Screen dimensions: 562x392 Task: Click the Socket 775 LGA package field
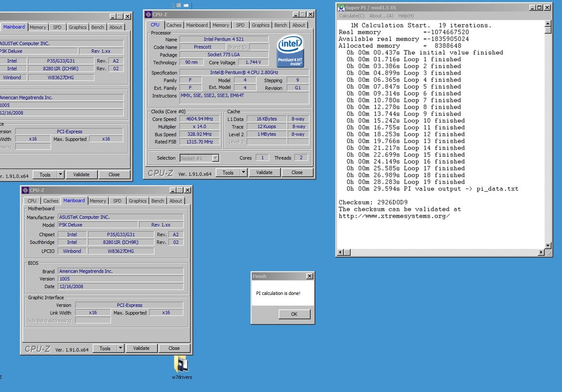223,54
